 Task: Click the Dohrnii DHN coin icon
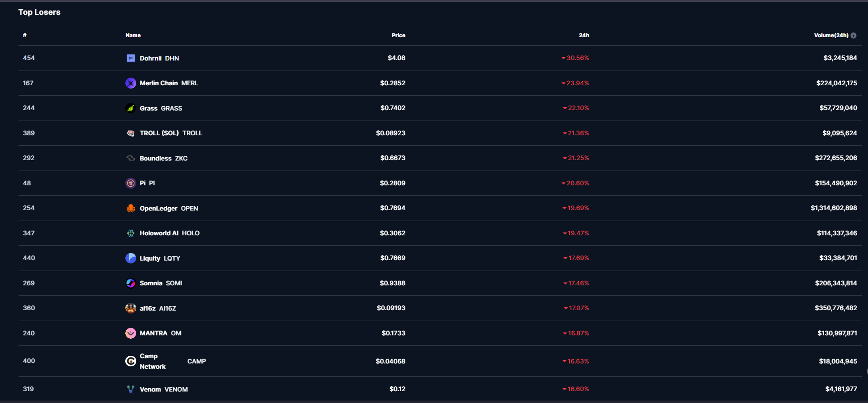coord(131,58)
